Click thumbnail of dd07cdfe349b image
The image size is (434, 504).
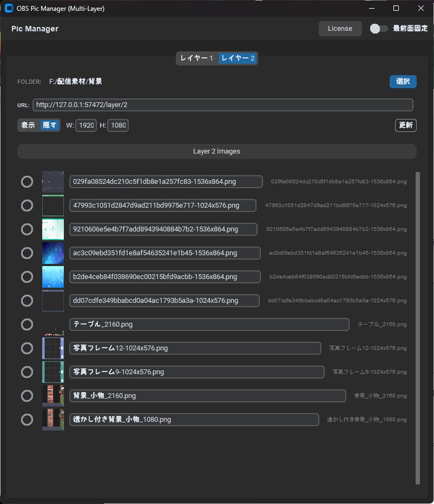pos(53,301)
